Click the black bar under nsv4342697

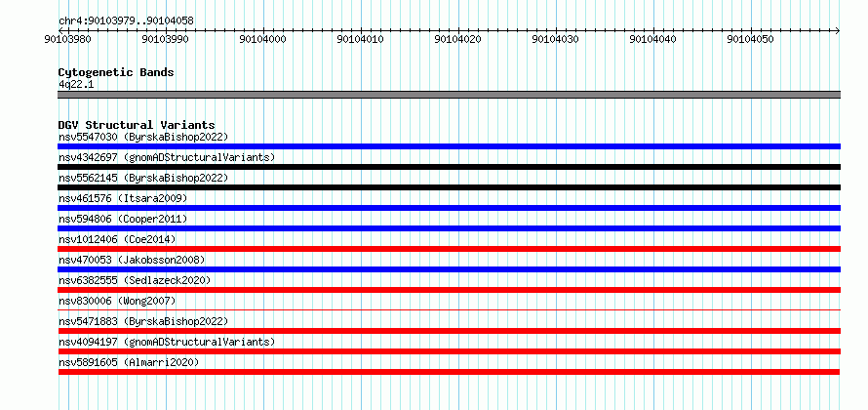449,167
